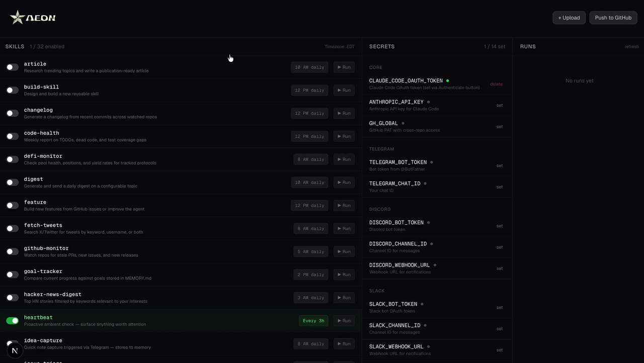Enable the changelog skill
This screenshot has height=363, width=644.
[x=12, y=113]
